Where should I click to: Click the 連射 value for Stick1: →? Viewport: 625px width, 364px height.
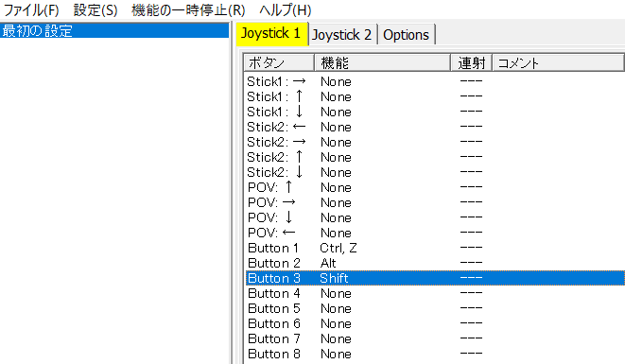(x=471, y=81)
